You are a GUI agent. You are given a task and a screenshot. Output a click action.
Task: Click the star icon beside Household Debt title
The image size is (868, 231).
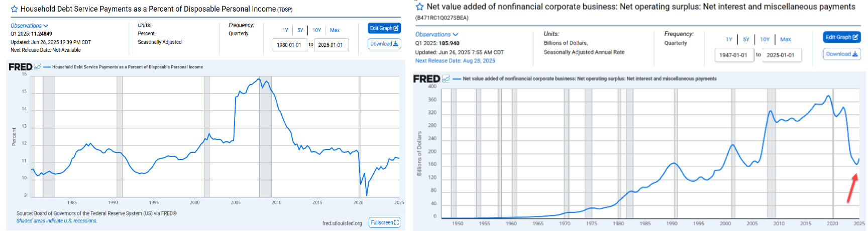click(x=14, y=9)
